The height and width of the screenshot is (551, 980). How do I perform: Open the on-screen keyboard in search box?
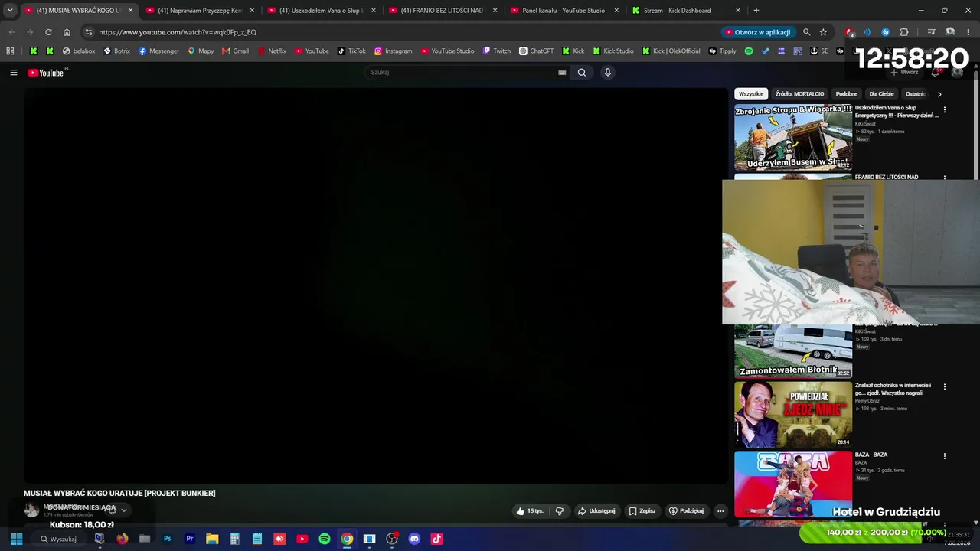click(562, 73)
